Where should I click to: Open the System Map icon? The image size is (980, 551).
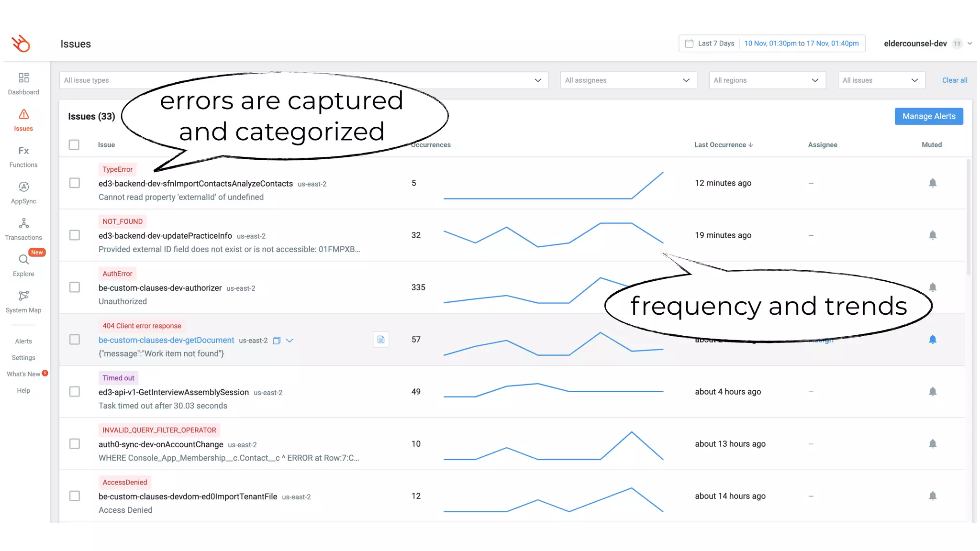pos(23,296)
